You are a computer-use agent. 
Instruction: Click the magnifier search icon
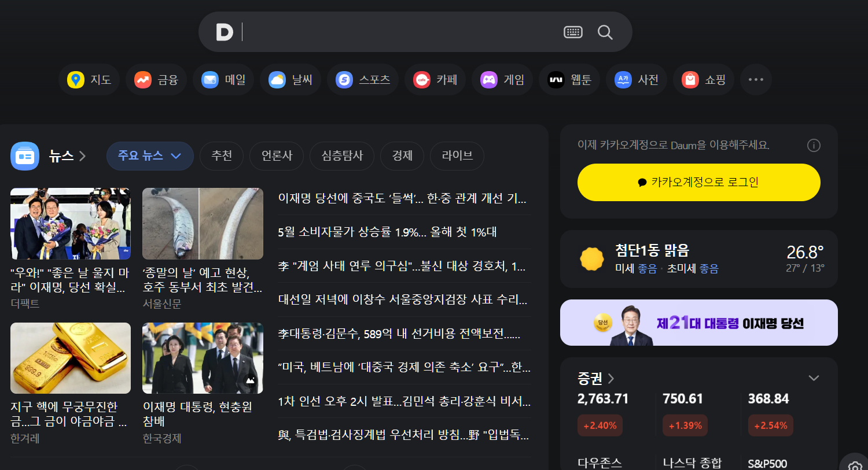tap(605, 32)
